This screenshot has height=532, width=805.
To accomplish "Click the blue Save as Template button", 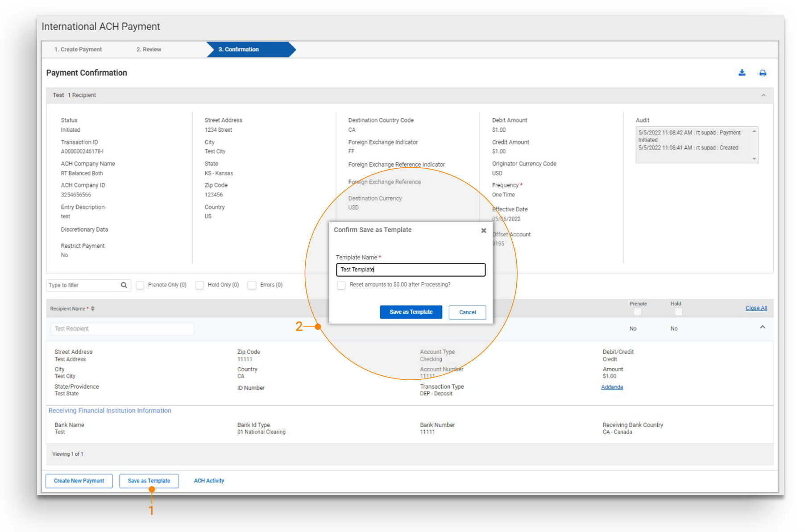I will [411, 312].
